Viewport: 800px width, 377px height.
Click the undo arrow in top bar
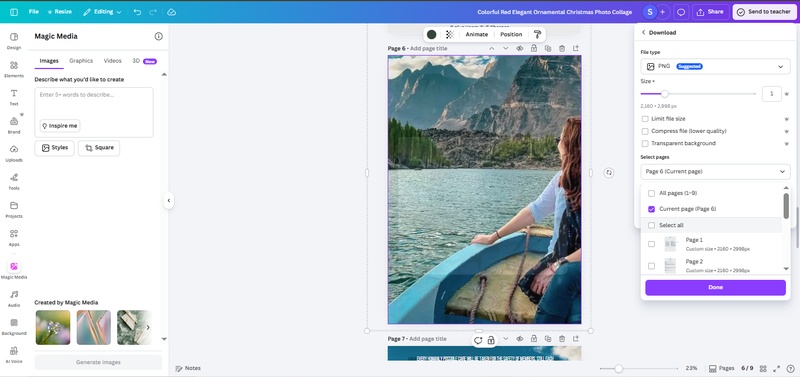[x=137, y=12]
